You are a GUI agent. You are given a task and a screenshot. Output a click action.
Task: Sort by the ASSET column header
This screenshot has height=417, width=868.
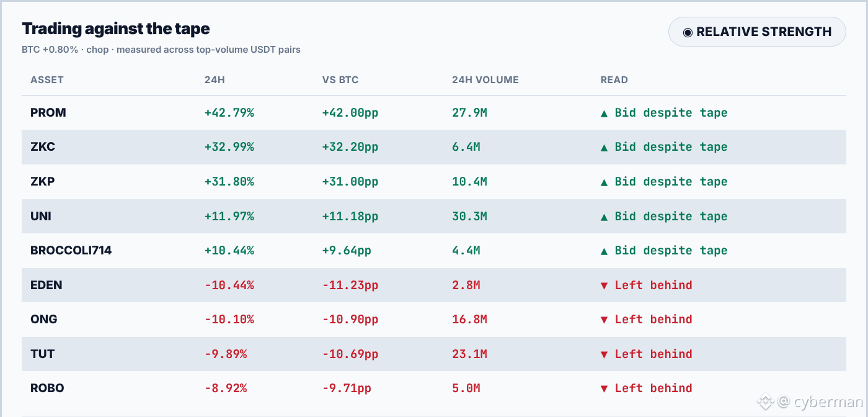point(47,80)
